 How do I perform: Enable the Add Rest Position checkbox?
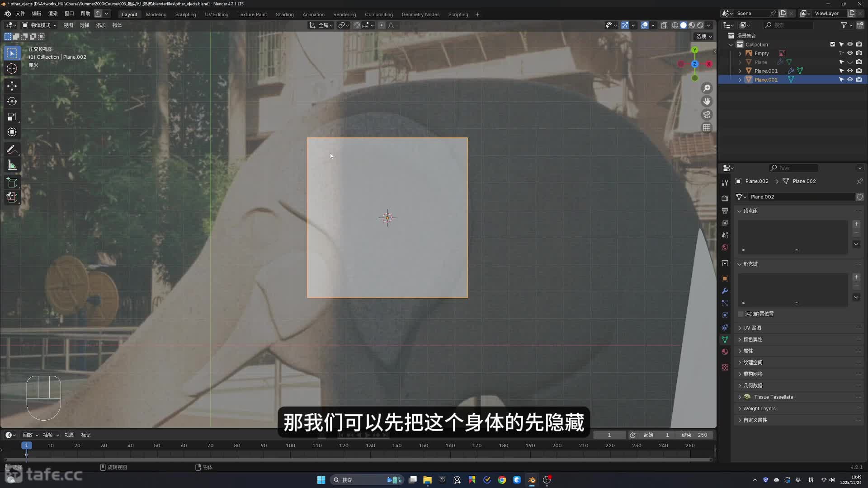tap(741, 314)
